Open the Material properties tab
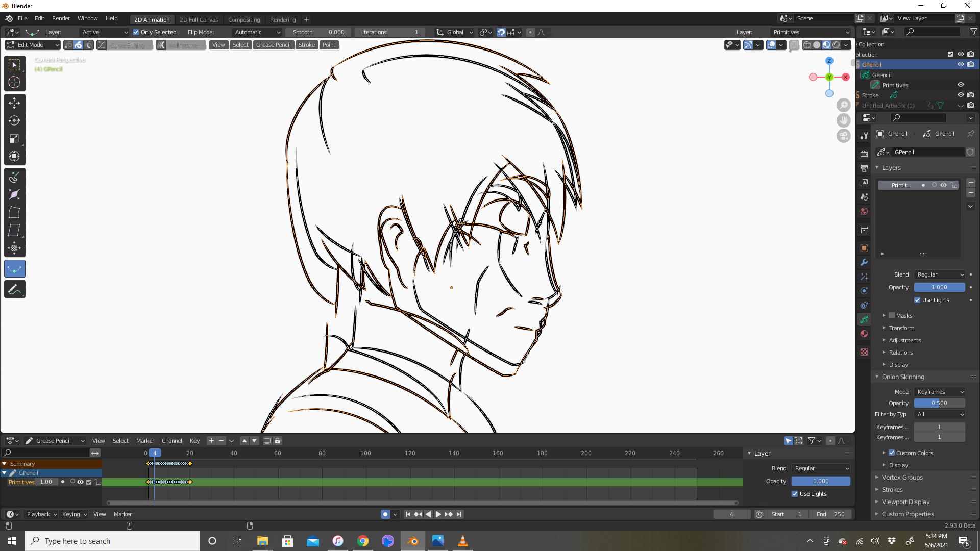Viewport: 980px width, 551px height. point(864,334)
